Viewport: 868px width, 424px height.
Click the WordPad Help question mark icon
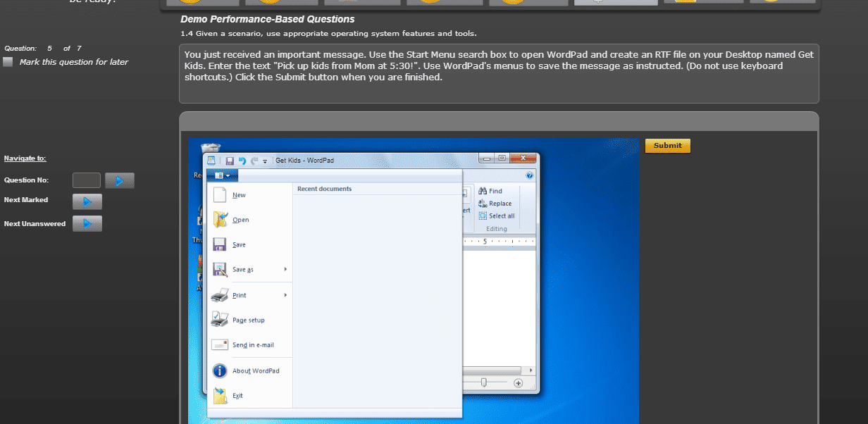tap(529, 175)
